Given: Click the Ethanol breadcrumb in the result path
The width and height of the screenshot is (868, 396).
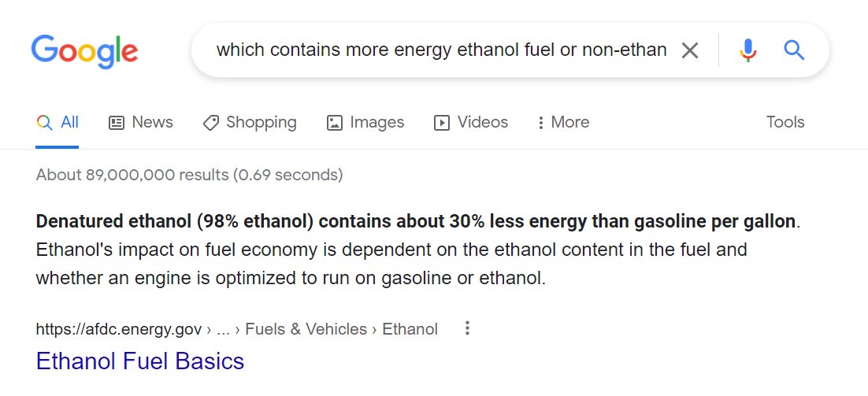Looking at the screenshot, I should 410,330.
